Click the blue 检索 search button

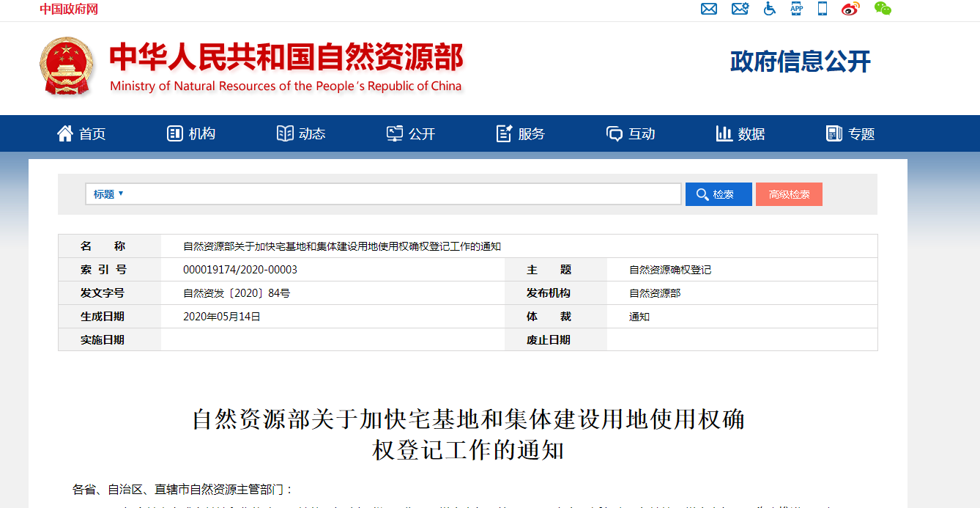(718, 194)
